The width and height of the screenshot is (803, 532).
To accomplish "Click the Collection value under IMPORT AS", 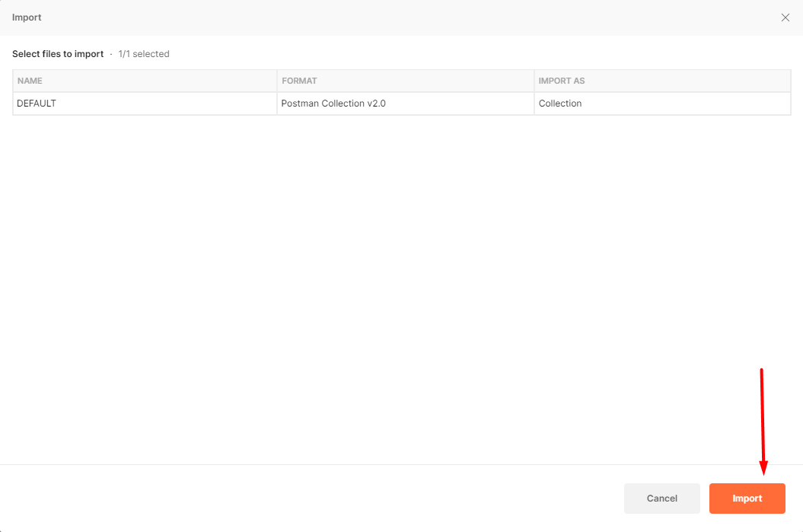I will click(560, 103).
